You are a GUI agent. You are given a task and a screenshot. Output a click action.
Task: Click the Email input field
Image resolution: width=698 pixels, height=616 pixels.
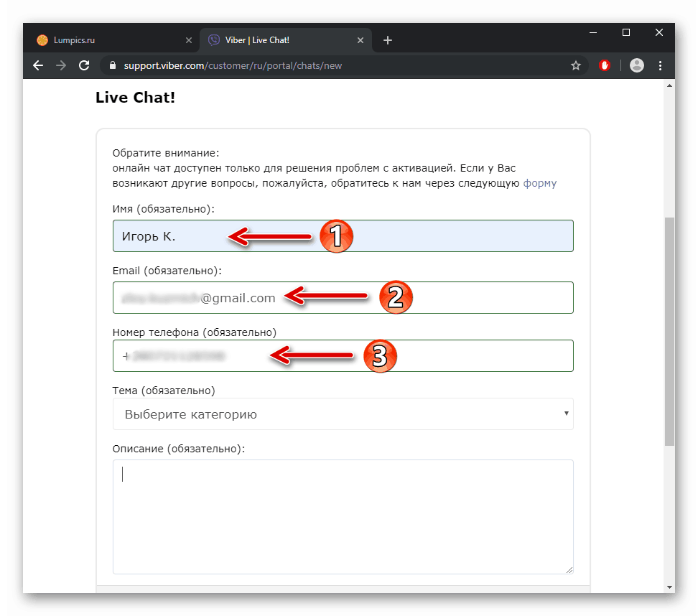[x=343, y=297]
